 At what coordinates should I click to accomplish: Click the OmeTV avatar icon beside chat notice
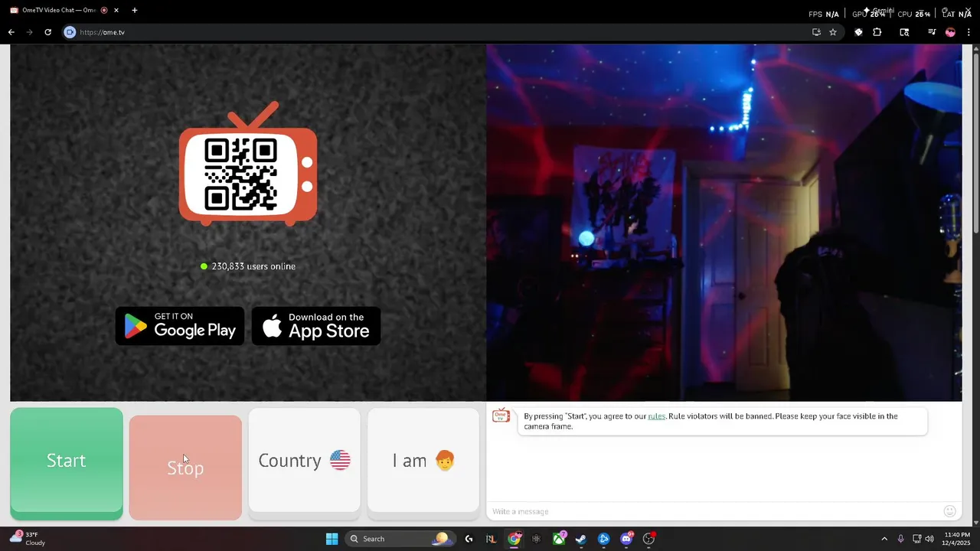[501, 416]
